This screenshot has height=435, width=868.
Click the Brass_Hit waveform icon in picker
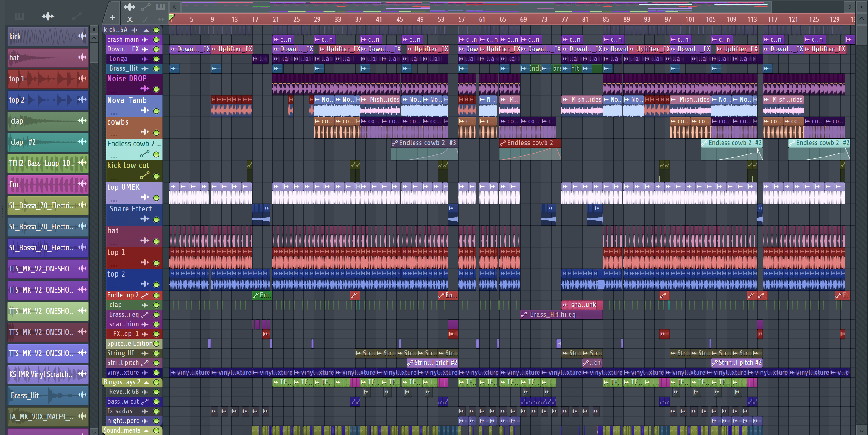82,395
